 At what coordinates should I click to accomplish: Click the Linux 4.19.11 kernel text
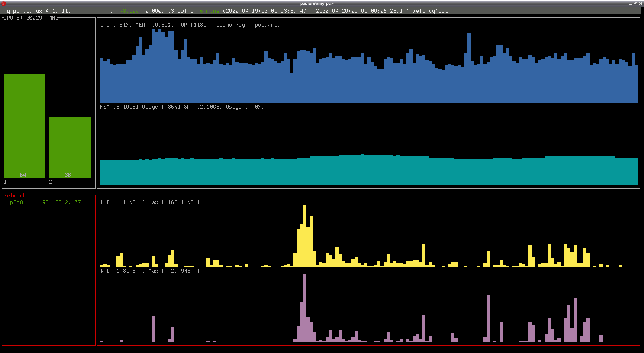click(47, 11)
